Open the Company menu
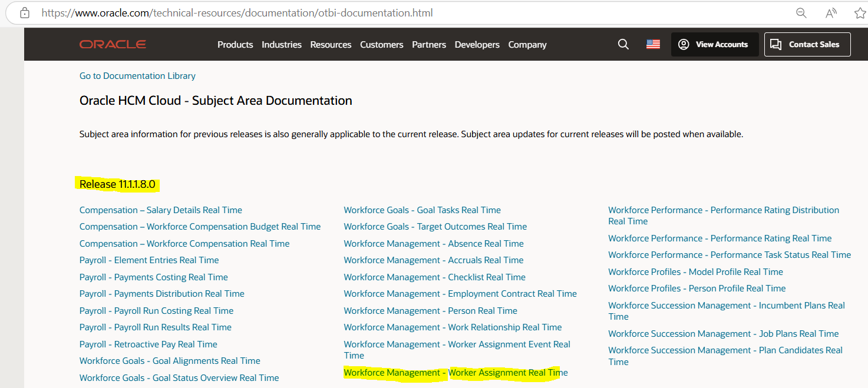The image size is (868, 388). (527, 45)
